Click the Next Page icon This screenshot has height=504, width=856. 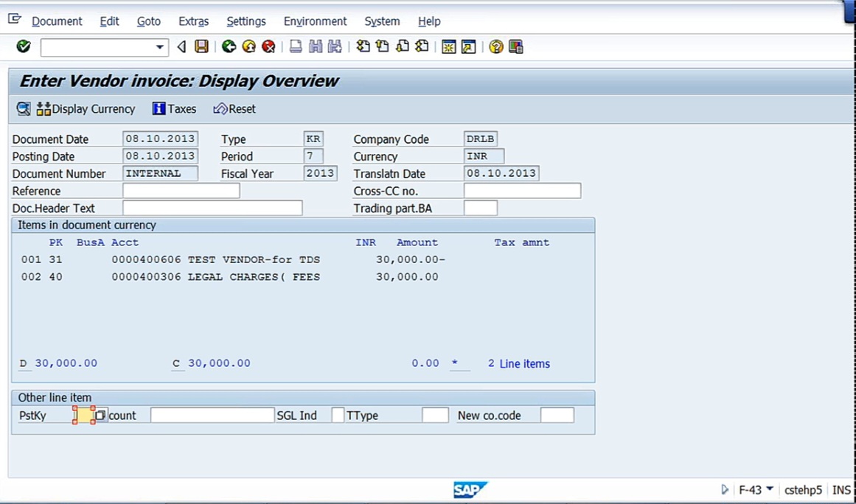403,46
